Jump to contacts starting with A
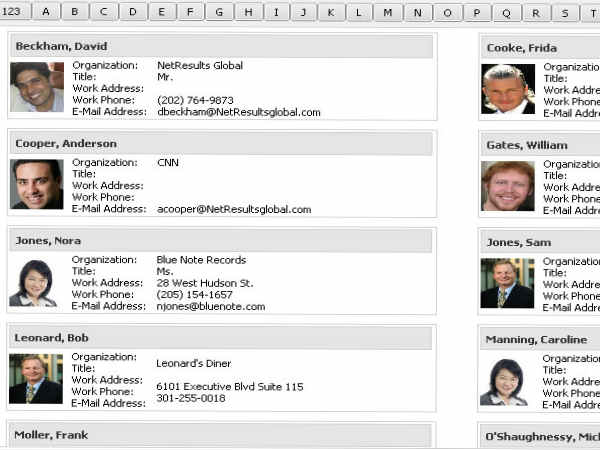This screenshot has width=600, height=450. 46,13
